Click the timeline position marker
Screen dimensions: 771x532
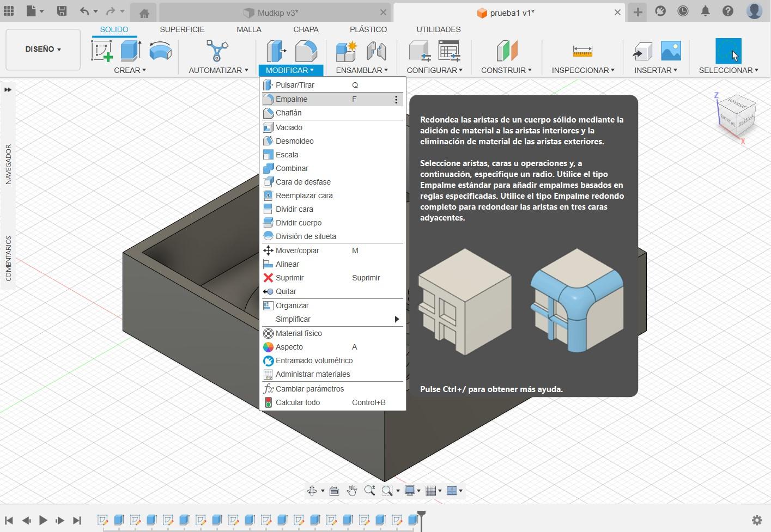click(x=421, y=520)
